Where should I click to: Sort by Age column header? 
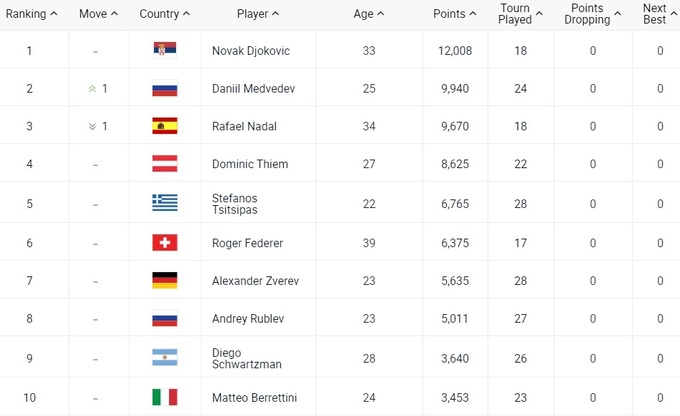369,14
